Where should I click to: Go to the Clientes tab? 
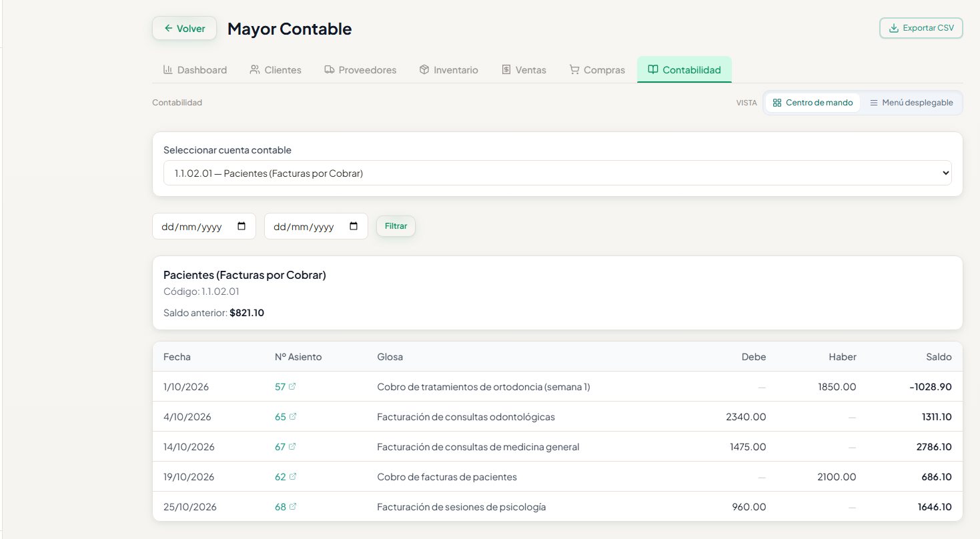pos(276,69)
